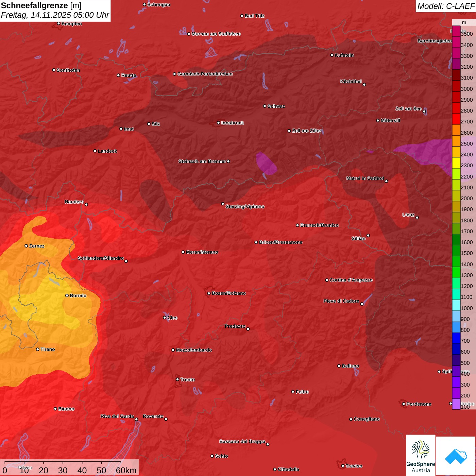
Task: Click the Predazzo label
Action: pos(235,326)
